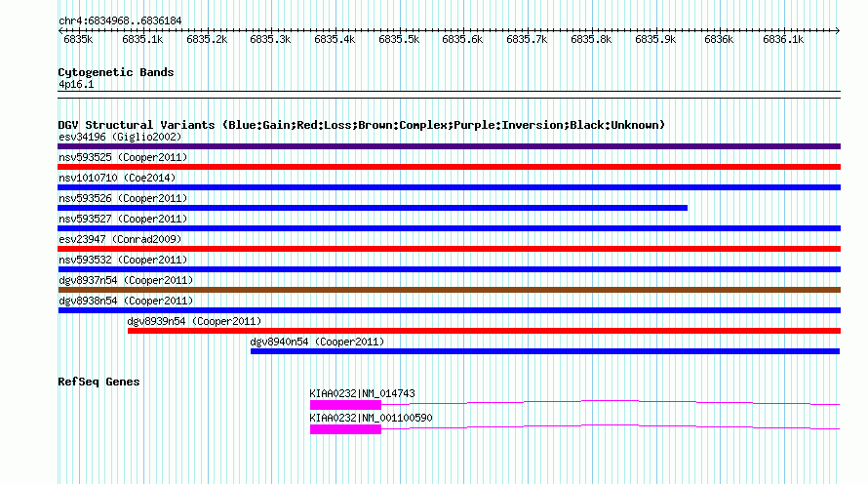Screen dimensions: 868x484
Task: Click the 6835.9k ruler position
Action: pos(655,39)
